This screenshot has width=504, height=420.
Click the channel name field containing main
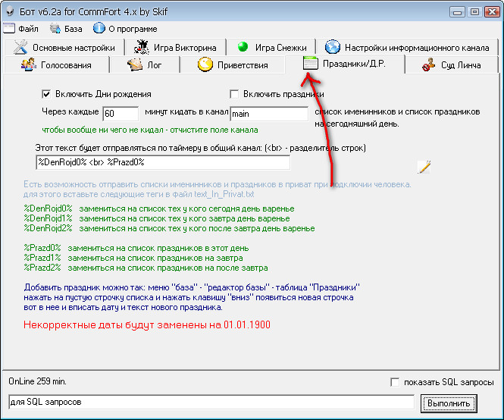coord(268,114)
